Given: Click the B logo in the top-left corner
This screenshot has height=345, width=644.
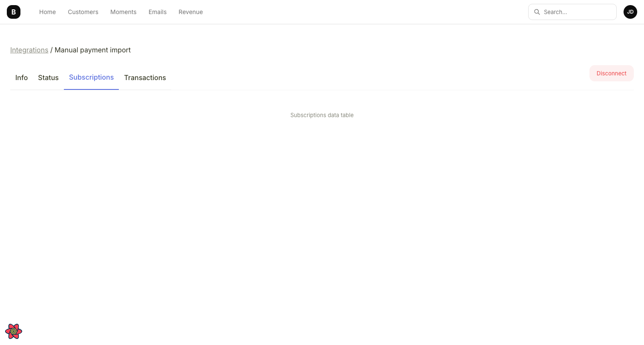Looking at the screenshot, I should tap(13, 11).
